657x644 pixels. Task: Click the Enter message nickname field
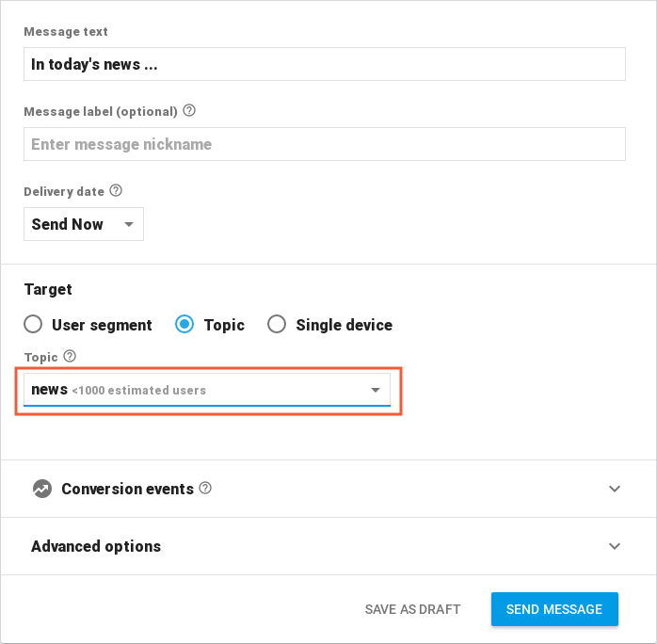325,144
